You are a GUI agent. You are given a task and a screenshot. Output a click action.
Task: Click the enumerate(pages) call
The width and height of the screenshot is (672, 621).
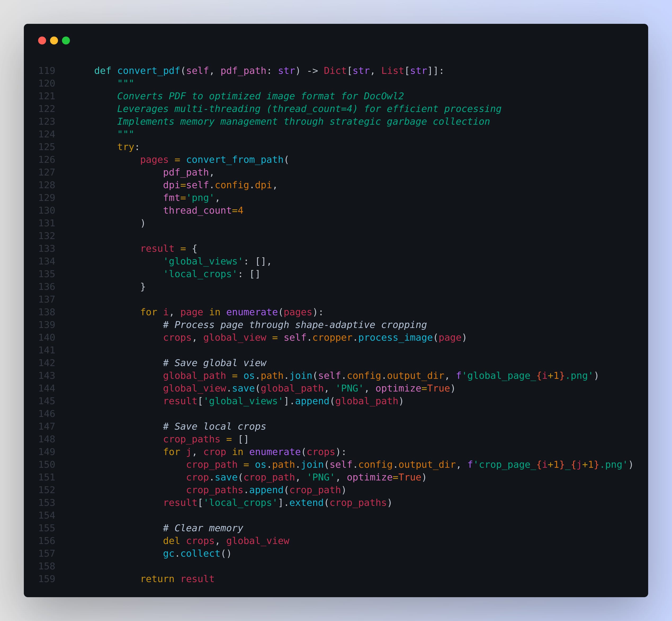[x=272, y=312]
